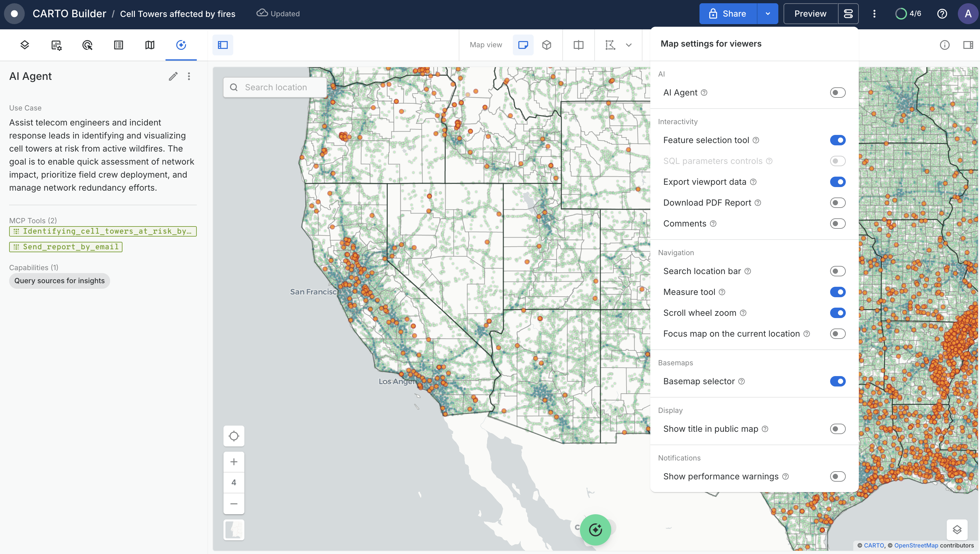Enable split dual map view
The height and width of the screenshot is (554, 980).
(578, 45)
